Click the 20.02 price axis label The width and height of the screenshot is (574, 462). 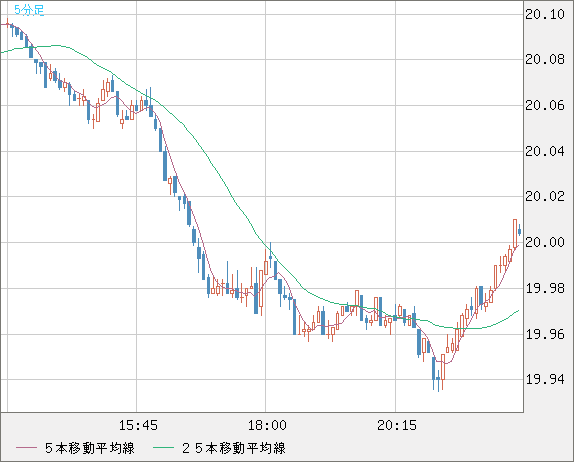[x=545, y=197]
